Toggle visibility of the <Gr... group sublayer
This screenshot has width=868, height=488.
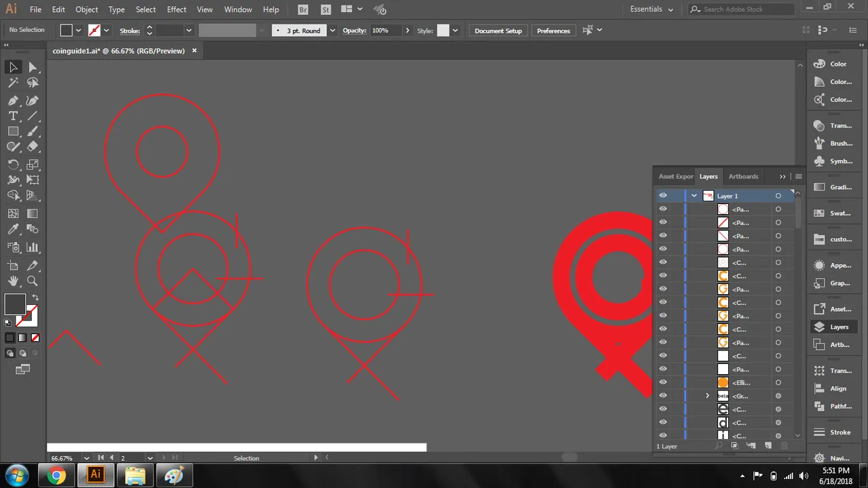coord(663,396)
